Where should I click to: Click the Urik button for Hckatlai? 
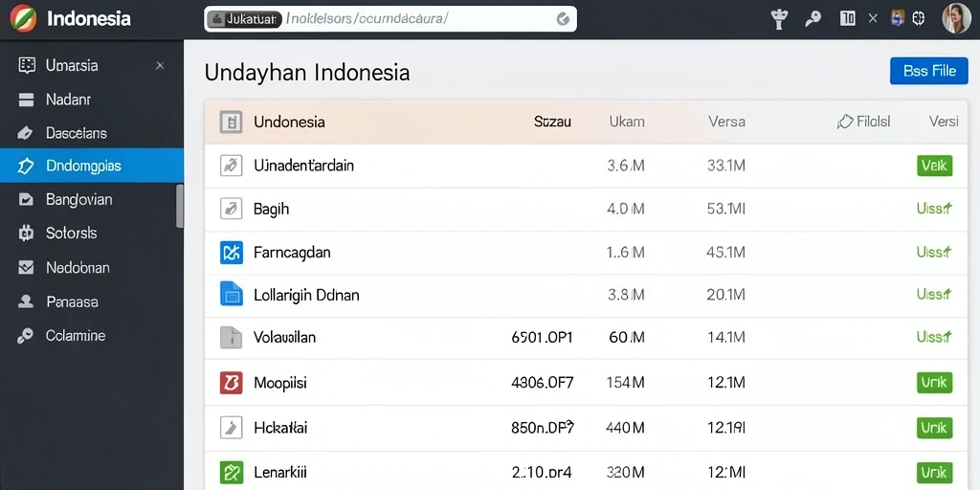click(x=934, y=428)
